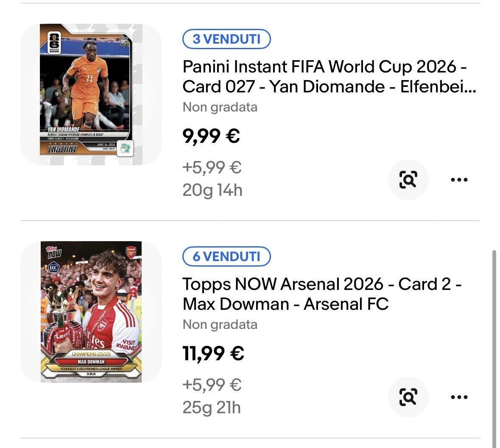Click the 3 VENDUTI badge
This screenshot has height=448, width=500.
pyautogui.click(x=226, y=39)
